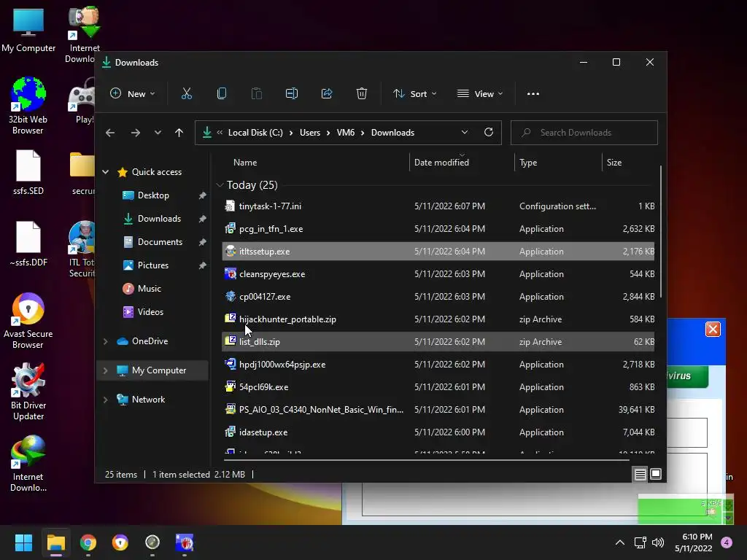The width and height of the screenshot is (747, 560).
Task: Click the Search Downloads field
Action: tap(584, 133)
